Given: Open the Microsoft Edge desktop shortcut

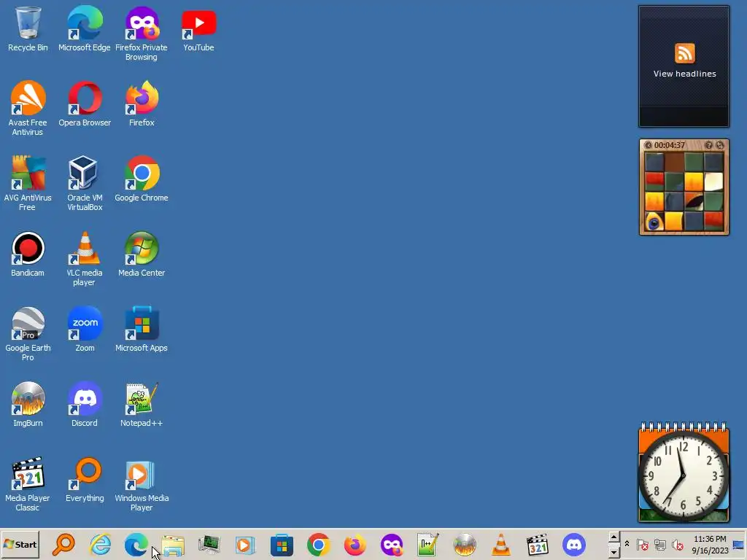Looking at the screenshot, I should 85,28.
